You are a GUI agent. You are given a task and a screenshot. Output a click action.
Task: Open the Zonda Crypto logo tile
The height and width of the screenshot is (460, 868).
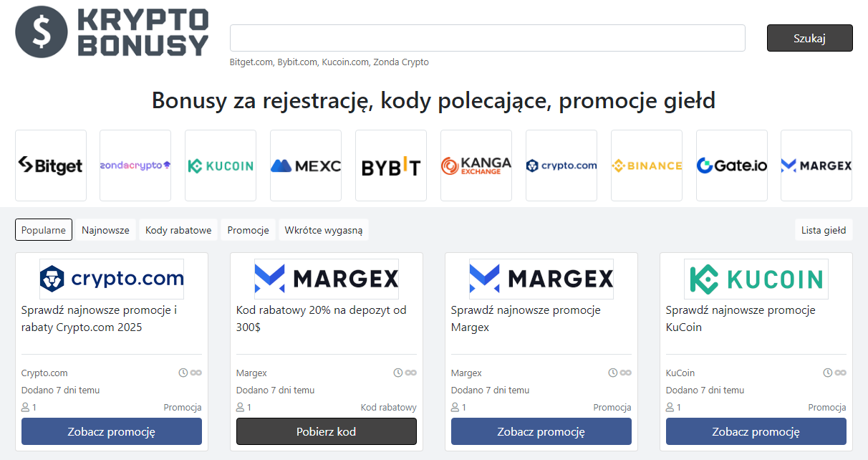tap(135, 166)
